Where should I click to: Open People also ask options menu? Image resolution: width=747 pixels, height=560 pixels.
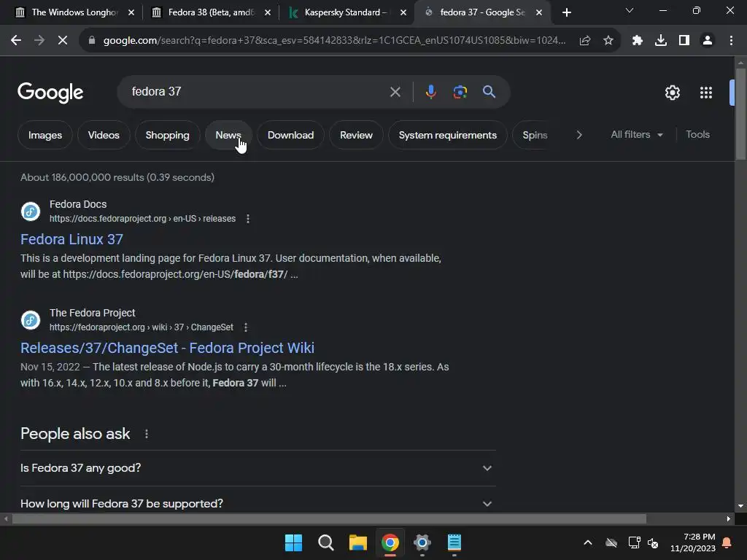(146, 434)
